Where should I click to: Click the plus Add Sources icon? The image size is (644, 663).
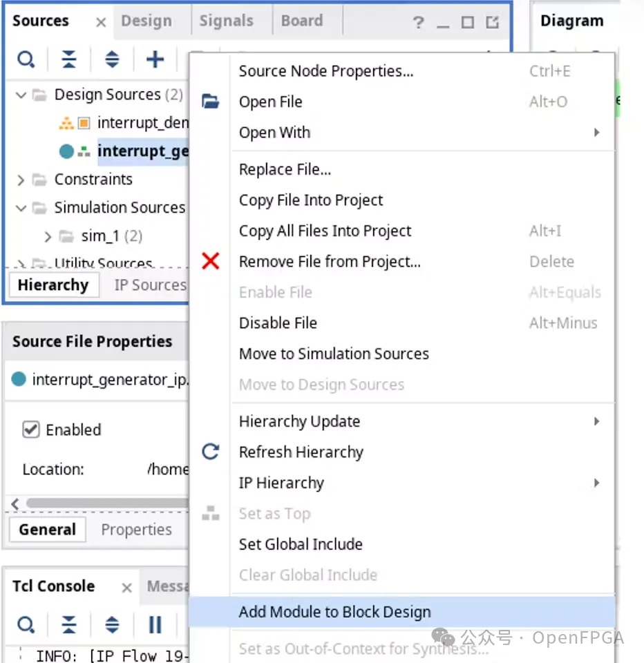pyautogui.click(x=155, y=60)
